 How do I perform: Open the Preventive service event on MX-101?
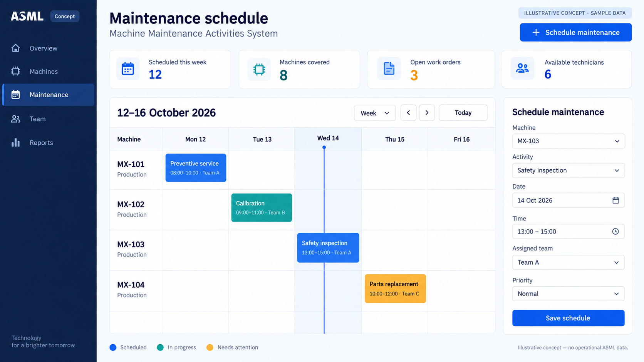tap(196, 168)
